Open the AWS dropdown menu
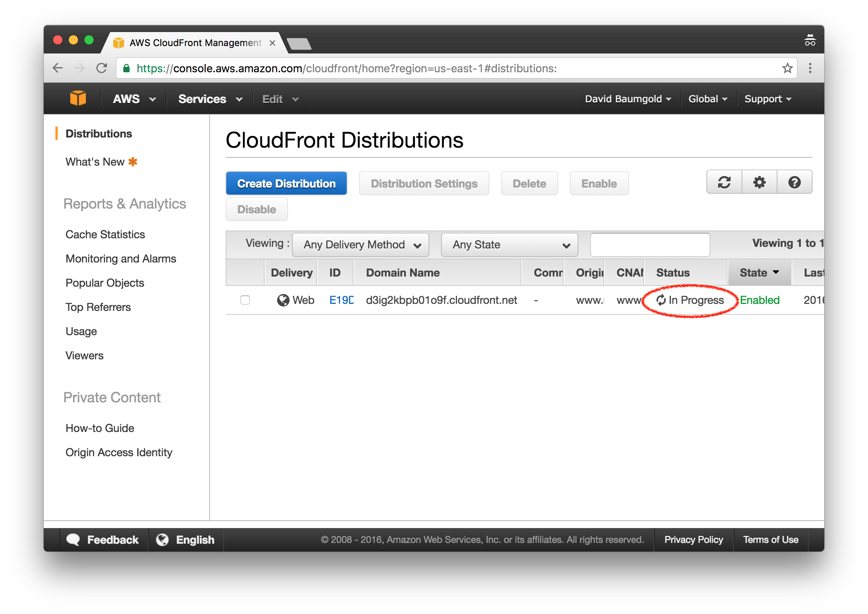This screenshot has height=614, width=868. coord(134,99)
